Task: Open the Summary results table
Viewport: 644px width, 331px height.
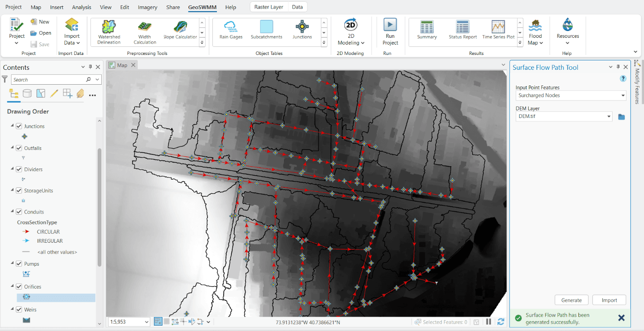Action: [x=427, y=31]
